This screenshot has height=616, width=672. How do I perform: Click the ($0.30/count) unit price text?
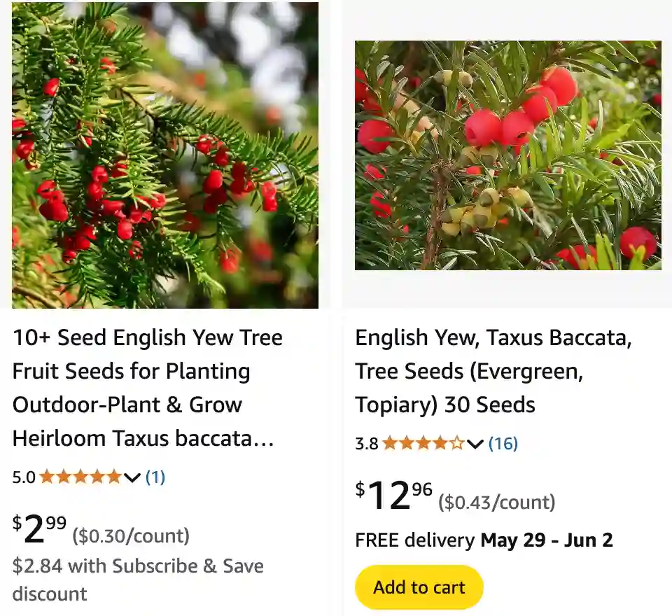tap(131, 536)
